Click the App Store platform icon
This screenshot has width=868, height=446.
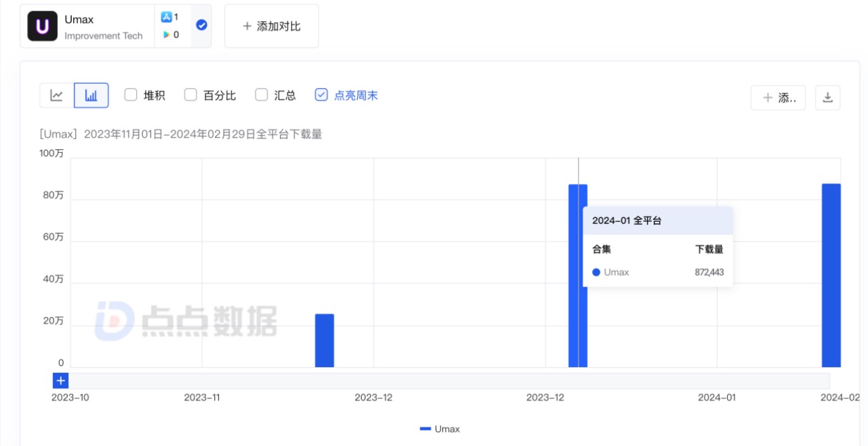click(166, 17)
